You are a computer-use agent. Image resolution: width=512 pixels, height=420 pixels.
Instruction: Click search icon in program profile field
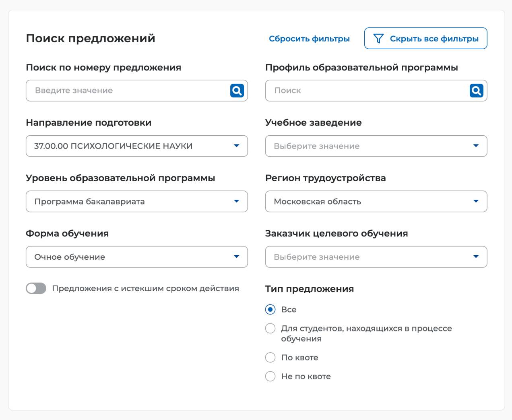pyautogui.click(x=476, y=91)
